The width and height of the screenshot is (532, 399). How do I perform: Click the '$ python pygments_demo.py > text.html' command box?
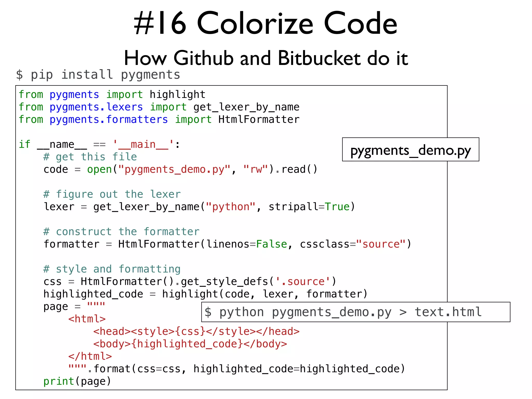(x=356, y=312)
